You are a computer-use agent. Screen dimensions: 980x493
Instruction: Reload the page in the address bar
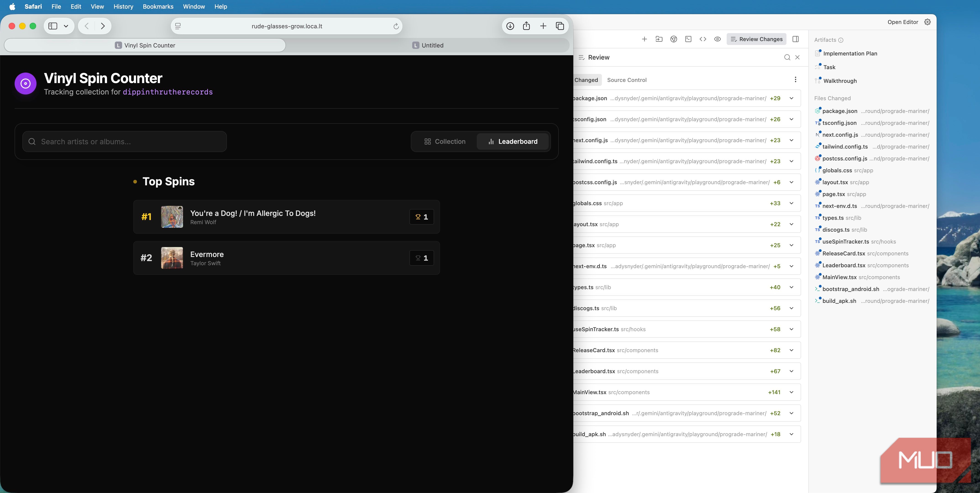click(396, 26)
